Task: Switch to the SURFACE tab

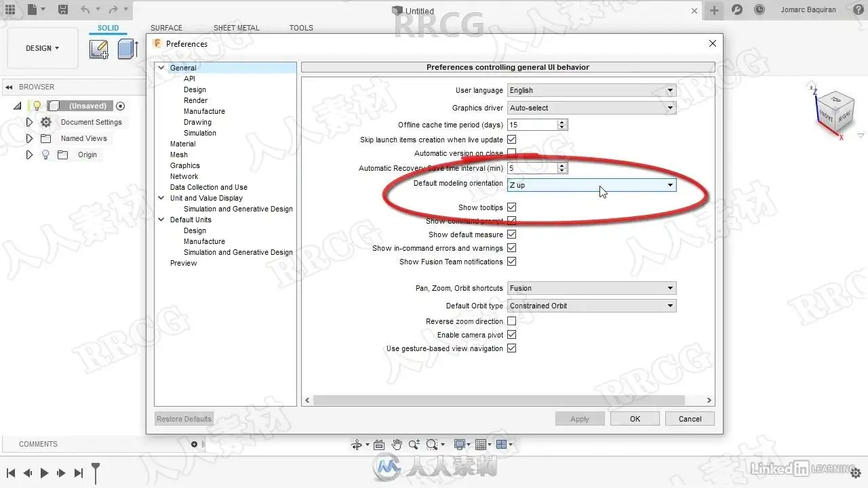Action: [166, 28]
